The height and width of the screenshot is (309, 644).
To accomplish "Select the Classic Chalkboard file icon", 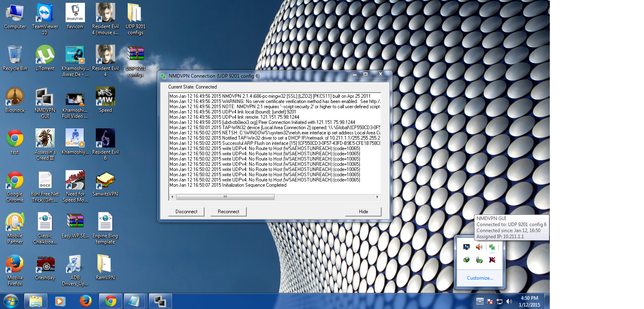I will point(45,228).
